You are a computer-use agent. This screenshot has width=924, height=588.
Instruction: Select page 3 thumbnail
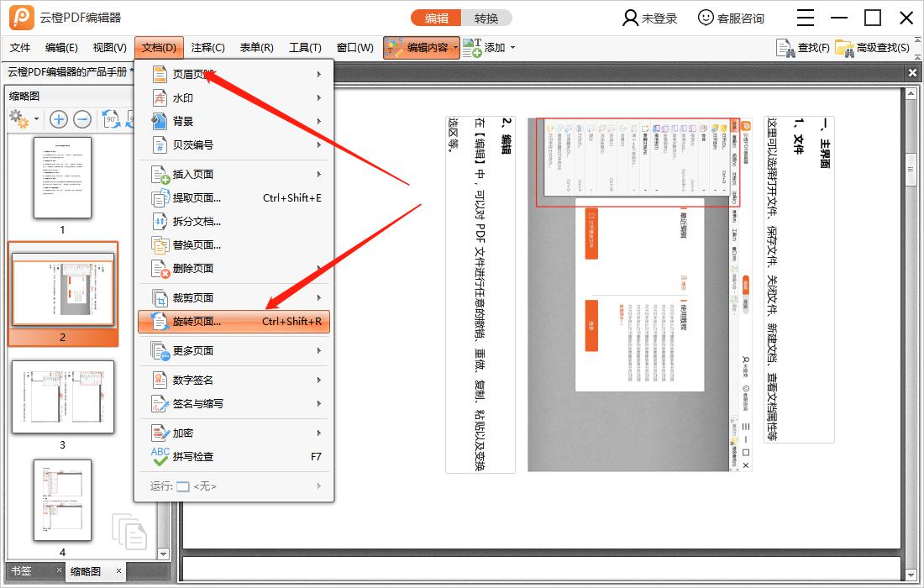click(63, 397)
